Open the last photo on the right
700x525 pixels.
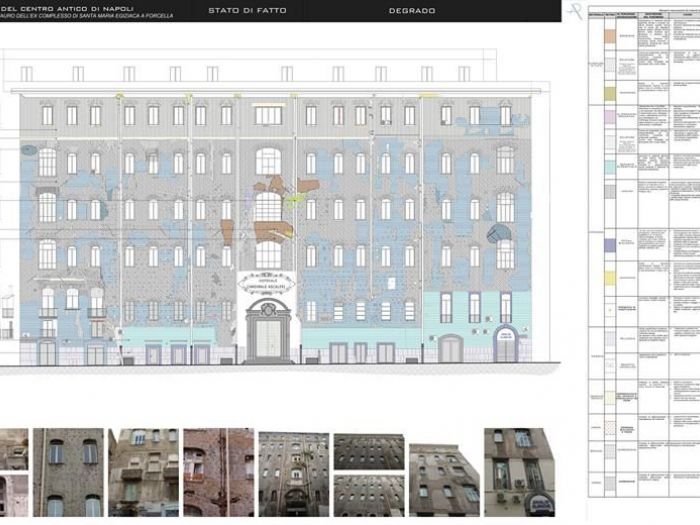pyautogui.click(x=519, y=472)
